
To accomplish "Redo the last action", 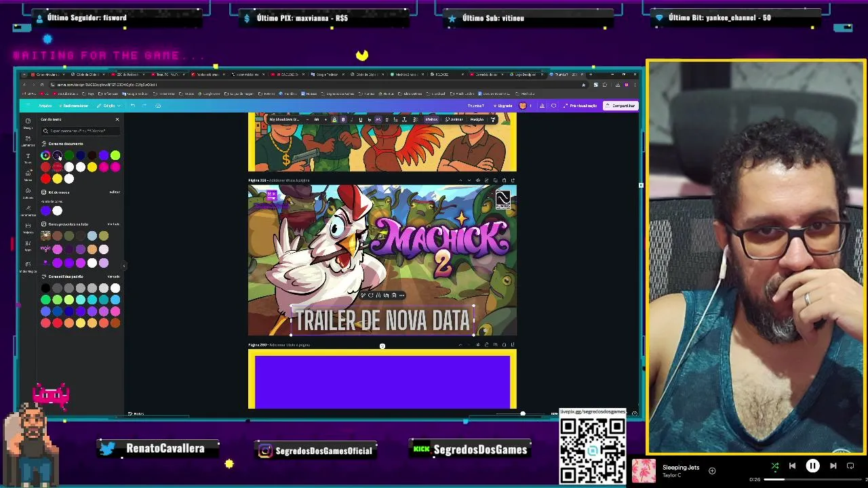I will (144, 106).
